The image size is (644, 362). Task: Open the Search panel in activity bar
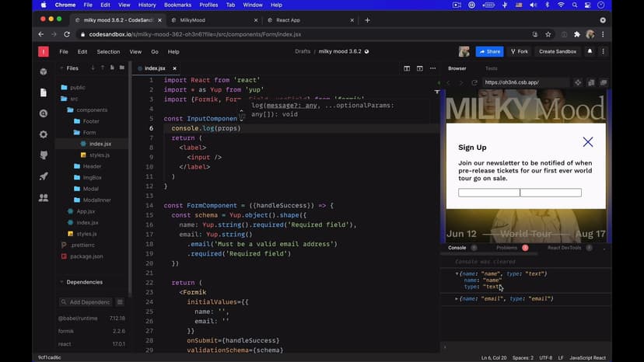tap(44, 113)
